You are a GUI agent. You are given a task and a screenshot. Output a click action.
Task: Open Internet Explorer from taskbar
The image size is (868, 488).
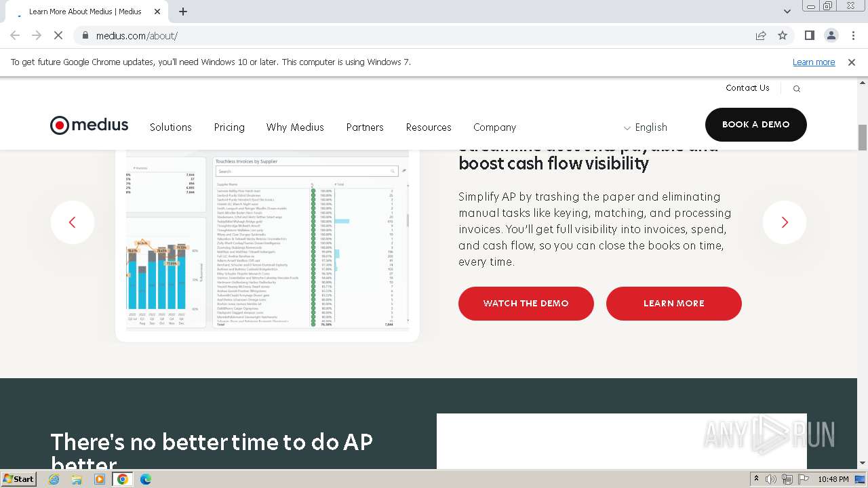pos(54,479)
